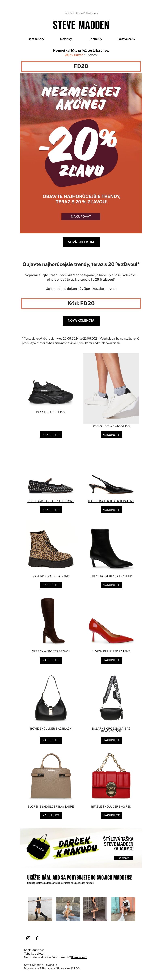Open the Catcher Sneaker White/Black link
The width and height of the screenshot is (162, 980).
(x=111, y=426)
